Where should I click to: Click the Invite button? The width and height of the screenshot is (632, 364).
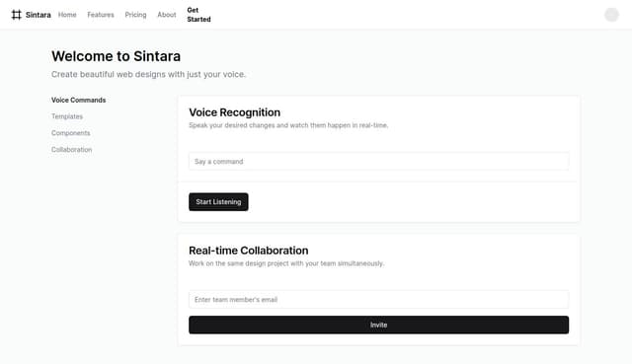coord(379,325)
